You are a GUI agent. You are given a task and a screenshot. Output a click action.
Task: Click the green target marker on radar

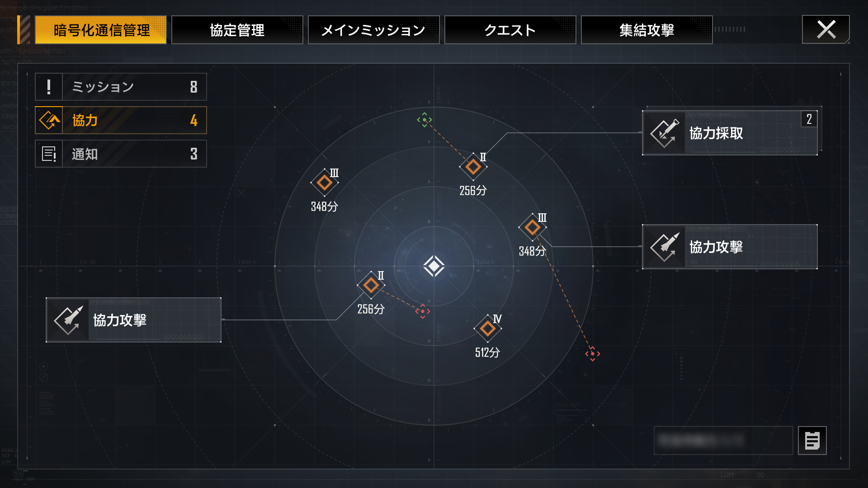tap(424, 120)
